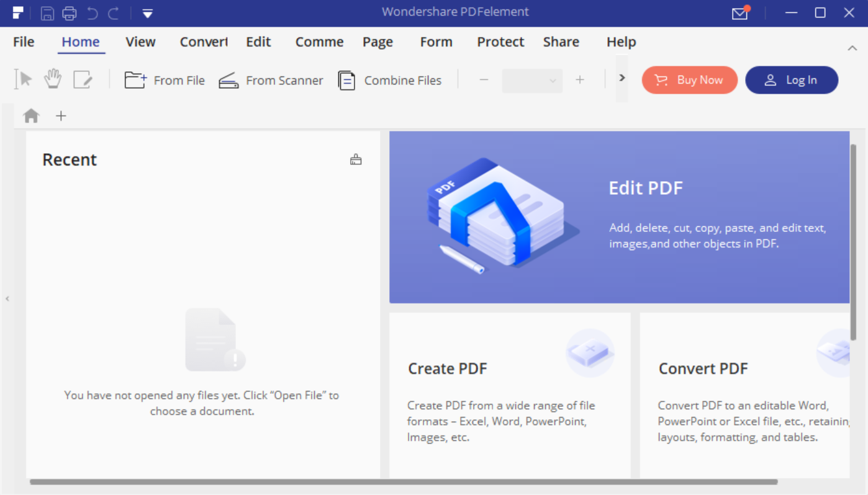Click the stacked PDF illustration in banner

point(503,216)
